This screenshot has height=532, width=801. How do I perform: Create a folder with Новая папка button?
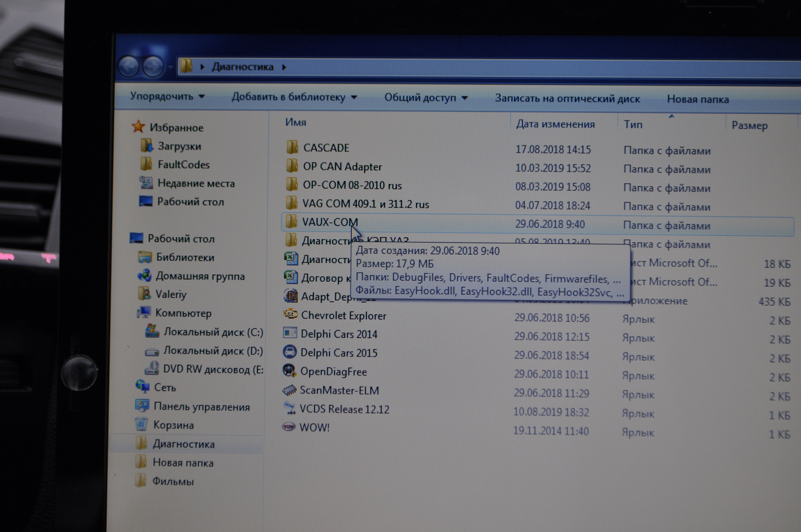(x=698, y=99)
